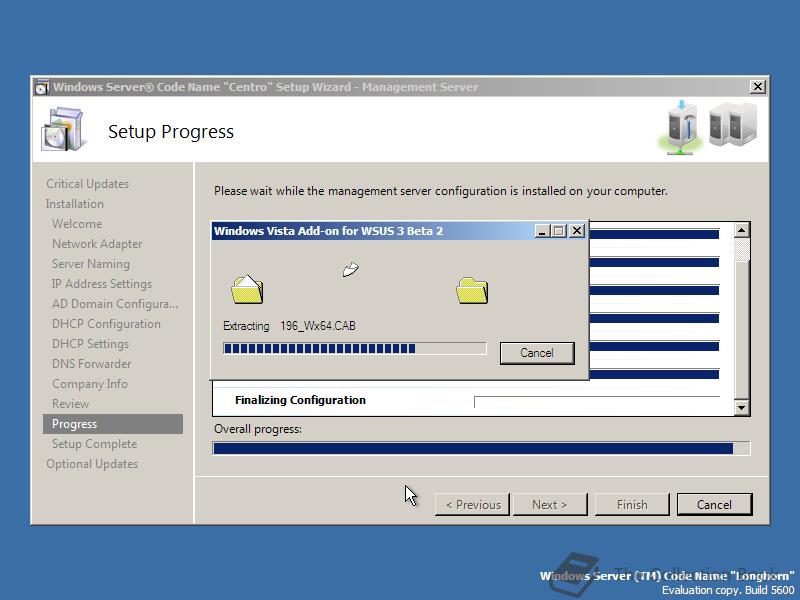Select Setup Complete step

tap(94, 444)
